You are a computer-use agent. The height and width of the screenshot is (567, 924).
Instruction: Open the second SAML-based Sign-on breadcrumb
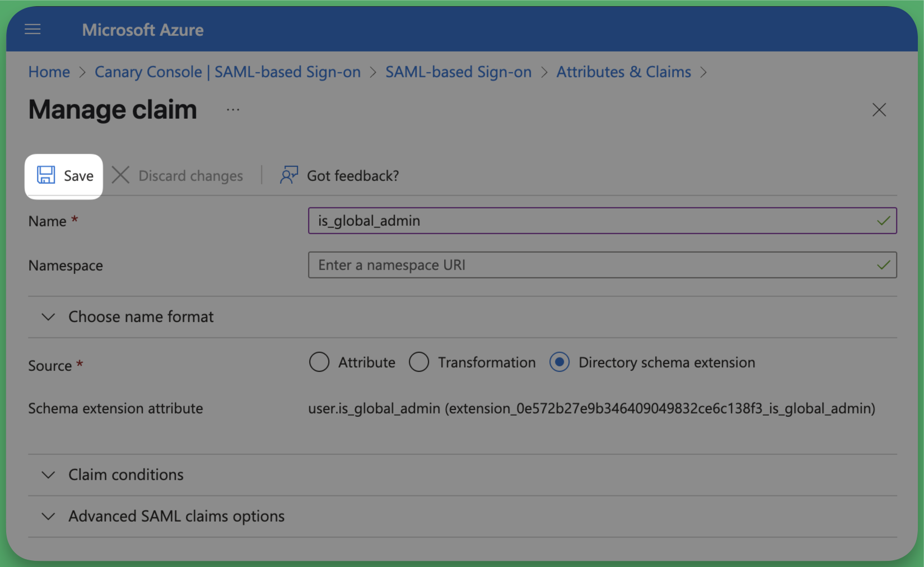pyautogui.click(x=458, y=72)
